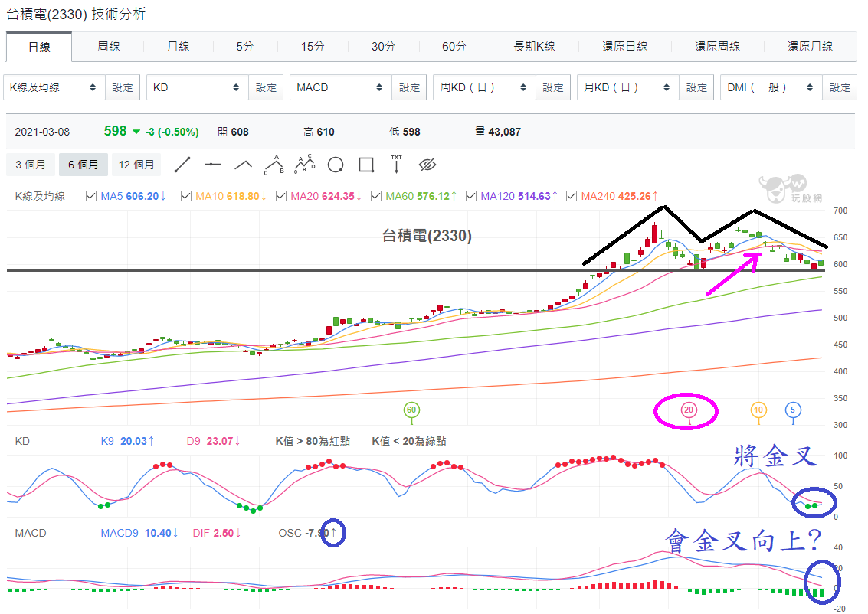The image size is (868, 614).
Task: Select the A-B-0 wave drawing tool
Action: coord(274,165)
